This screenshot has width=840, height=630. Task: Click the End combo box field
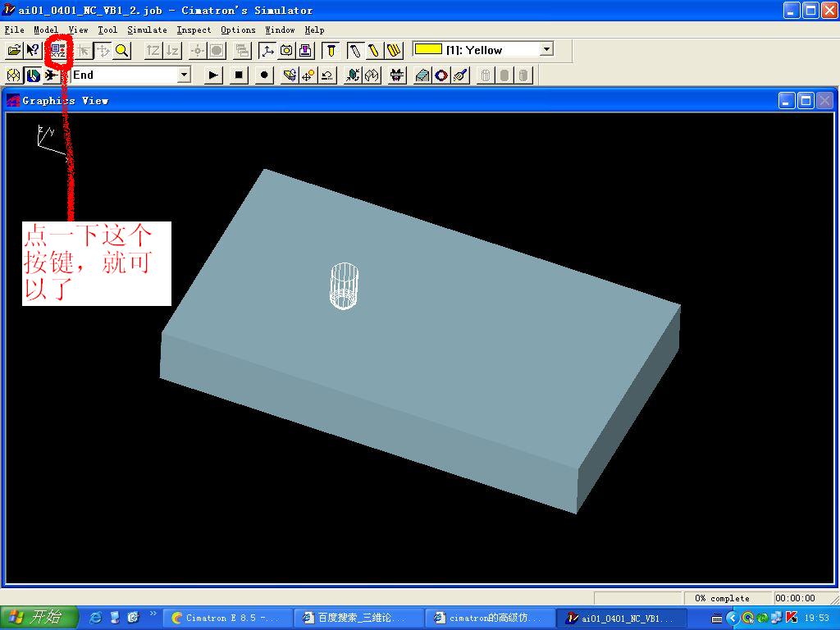(x=130, y=75)
